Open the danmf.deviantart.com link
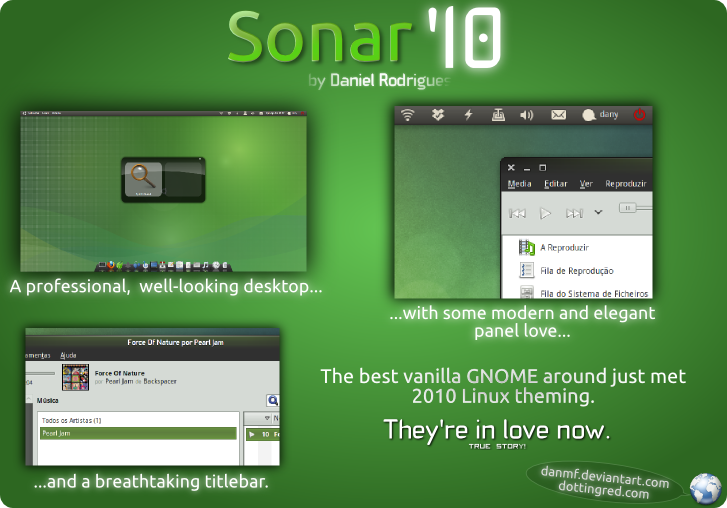The height and width of the screenshot is (508, 727). (605, 477)
